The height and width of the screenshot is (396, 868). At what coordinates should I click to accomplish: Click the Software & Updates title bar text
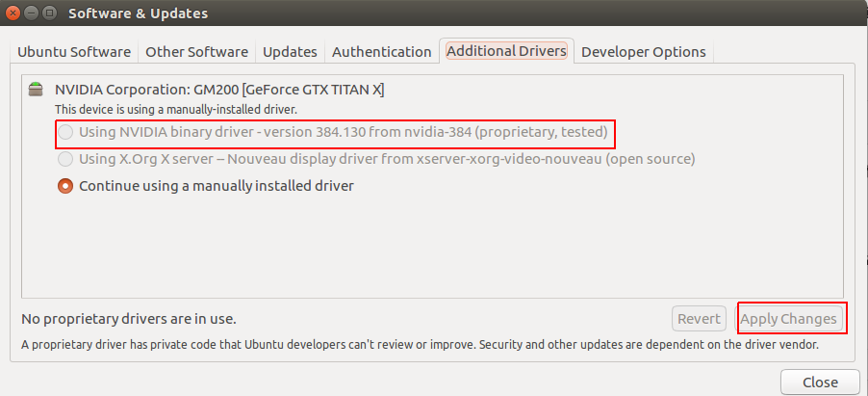[138, 13]
